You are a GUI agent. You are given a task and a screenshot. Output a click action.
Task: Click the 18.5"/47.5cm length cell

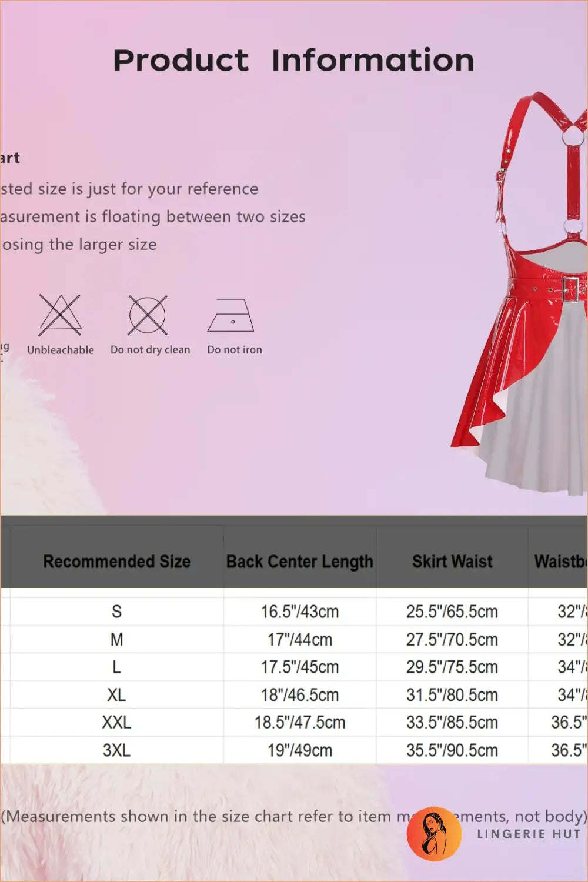(x=300, y=722)
